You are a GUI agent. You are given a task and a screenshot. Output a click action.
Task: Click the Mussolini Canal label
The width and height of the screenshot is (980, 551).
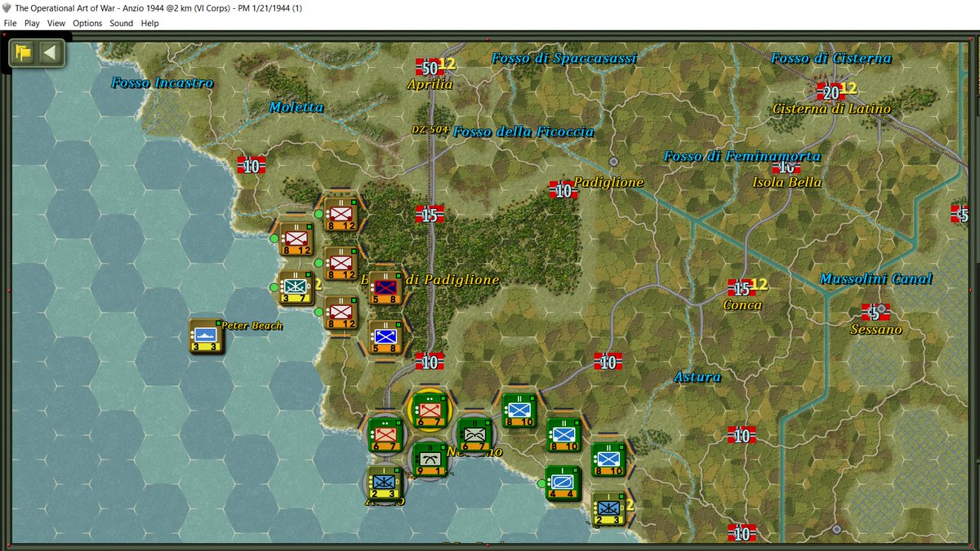point(876,278)
